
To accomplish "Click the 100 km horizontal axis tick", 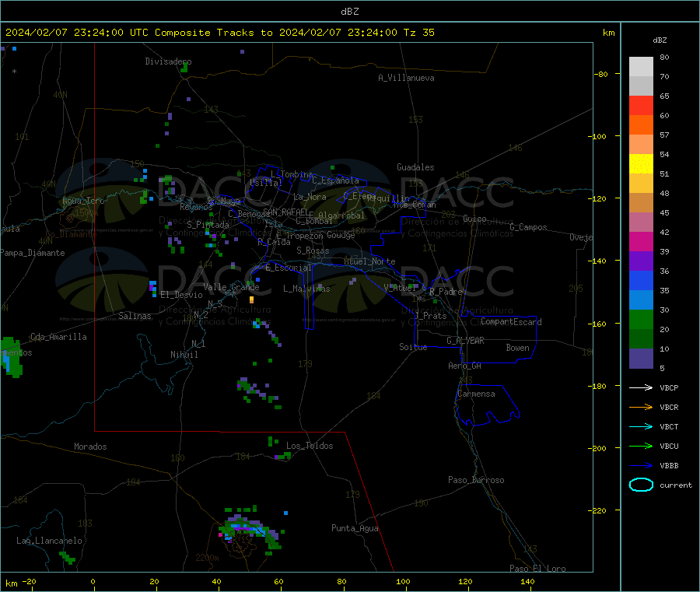I will pos(404,582).
